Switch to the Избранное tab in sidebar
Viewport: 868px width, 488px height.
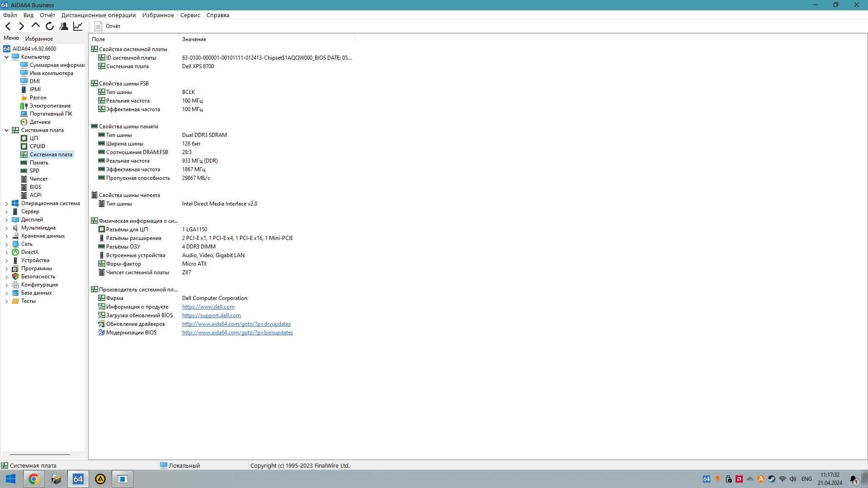(39, 39)
